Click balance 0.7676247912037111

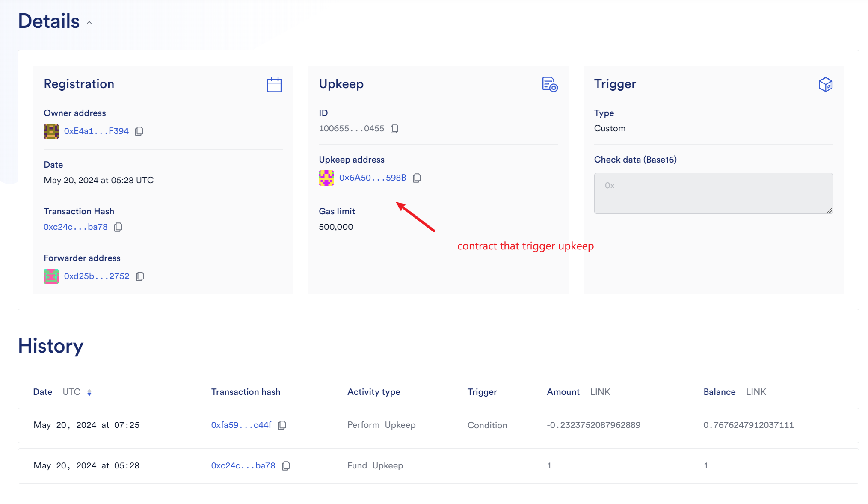(x=749, y=425)
